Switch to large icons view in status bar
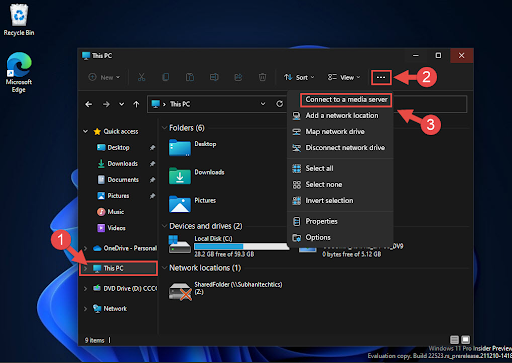The image size is (512, 363). pos(466,340)
